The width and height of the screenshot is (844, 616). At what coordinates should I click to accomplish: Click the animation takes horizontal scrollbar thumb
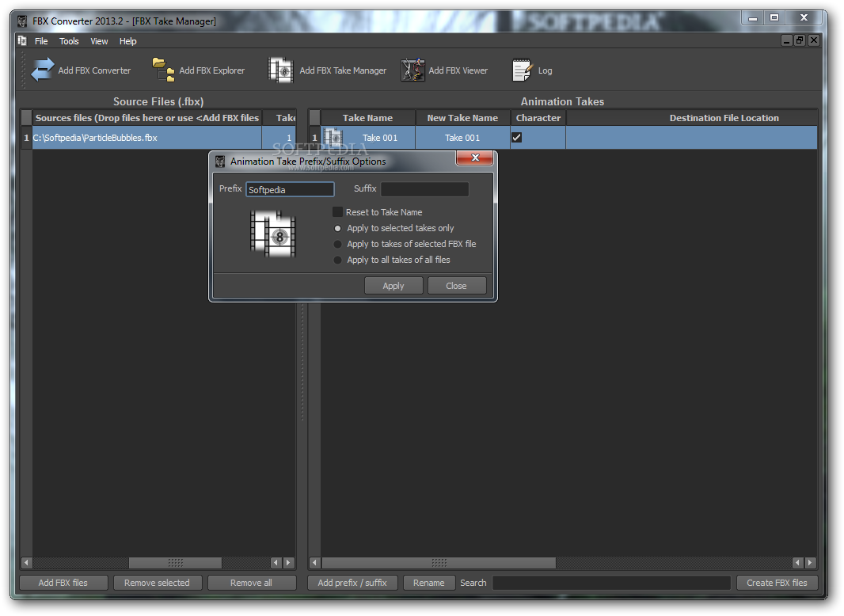tap(439, 563)
